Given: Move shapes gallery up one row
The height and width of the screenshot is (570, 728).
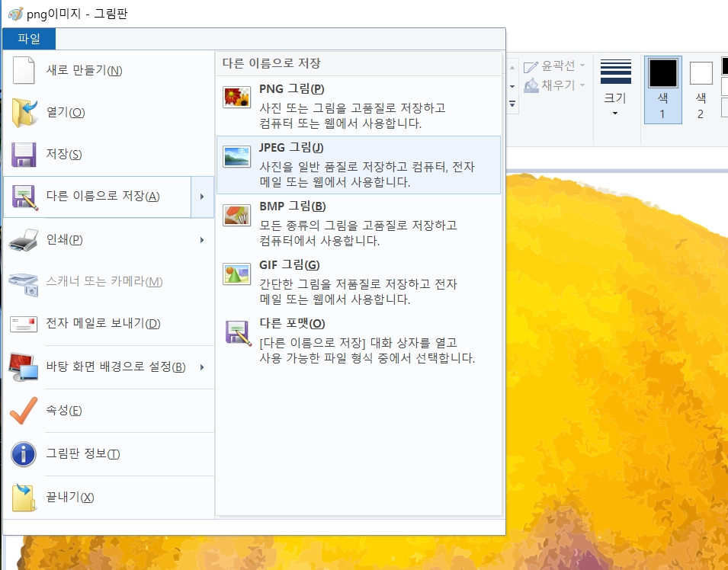Looking at the screenshot, I should pyautogui.click(x=512, y=68).
